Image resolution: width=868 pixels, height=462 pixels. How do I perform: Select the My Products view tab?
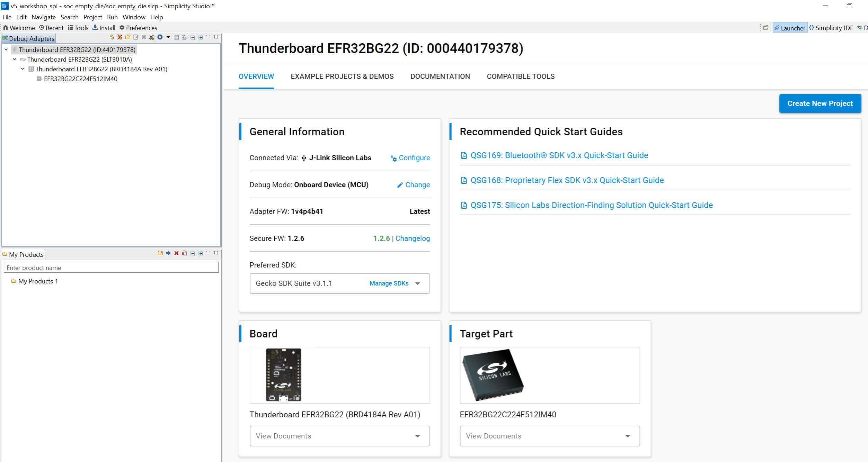coord(23,254)
